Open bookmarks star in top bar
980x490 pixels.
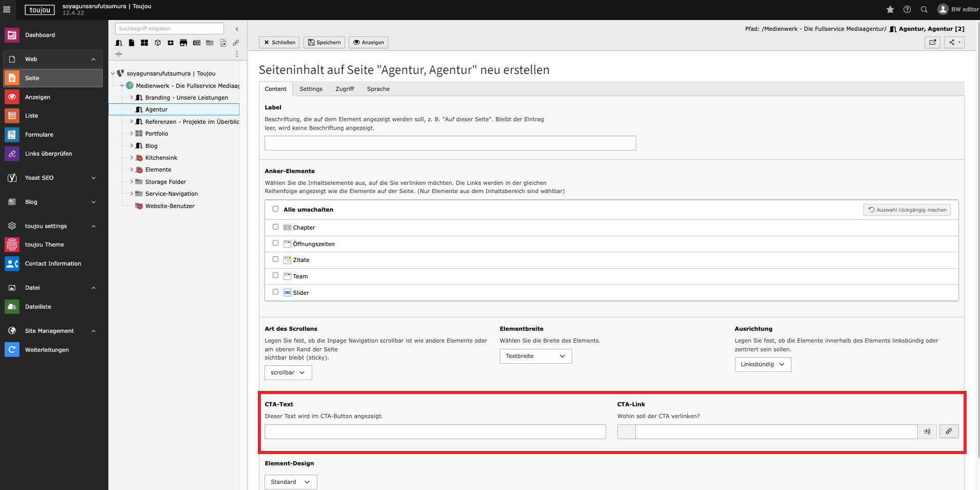(890, 9)
